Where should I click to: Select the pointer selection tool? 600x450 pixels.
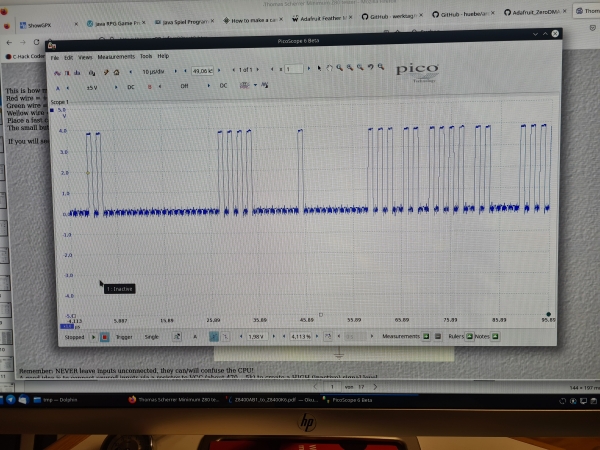click(320, 69)
